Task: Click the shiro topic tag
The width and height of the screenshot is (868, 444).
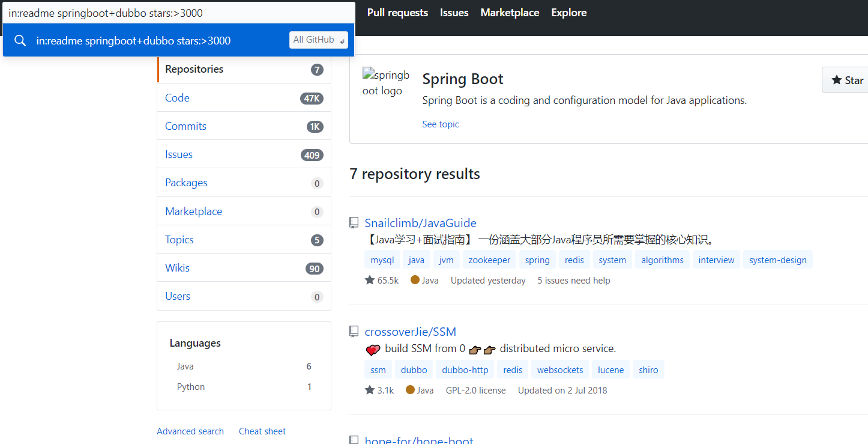Action: point(648,370)
